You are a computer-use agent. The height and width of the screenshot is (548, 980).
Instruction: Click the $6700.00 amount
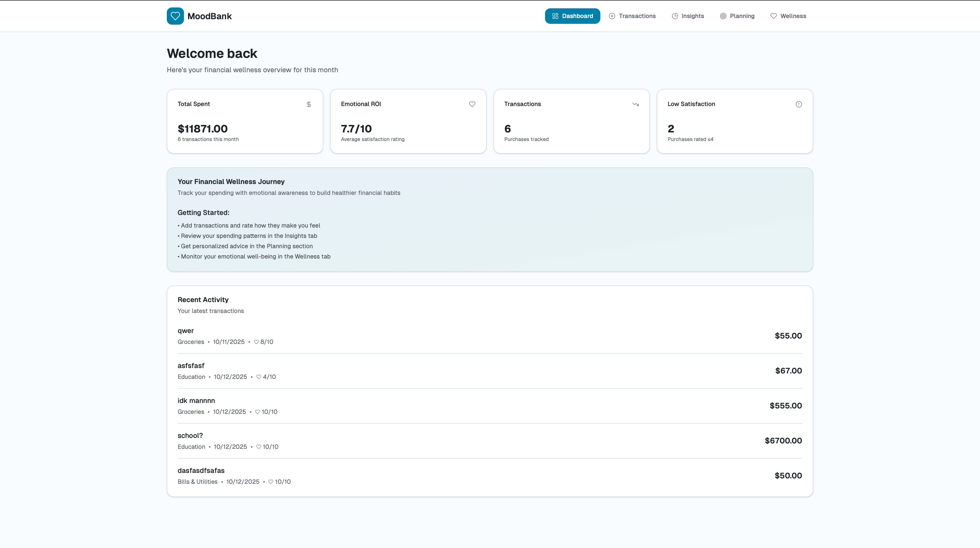[783, 441]
